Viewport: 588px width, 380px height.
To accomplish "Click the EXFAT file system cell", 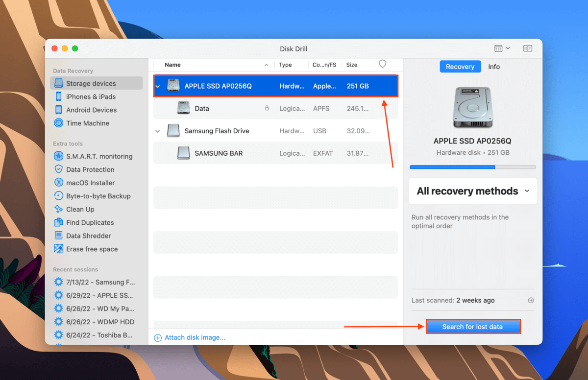I will pyautogui.click(x=322, y=153).
